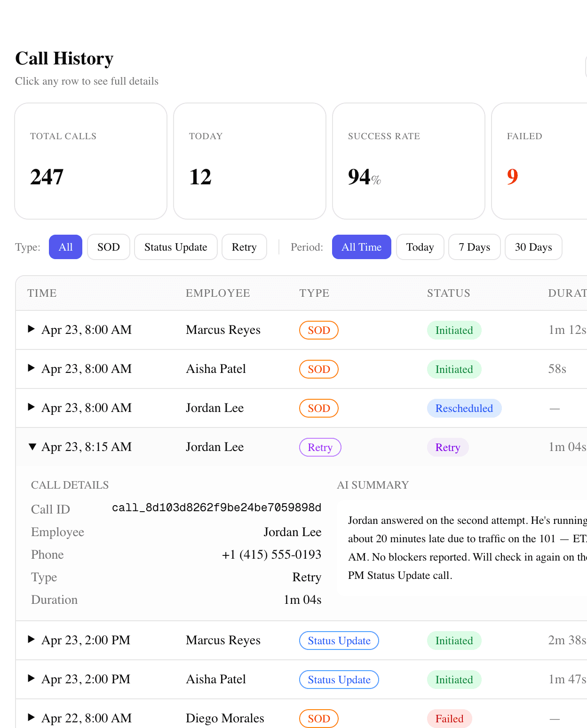Click the 58s duration cell
Viewport: 587px width, 728px height.
(x=557, y=369)
